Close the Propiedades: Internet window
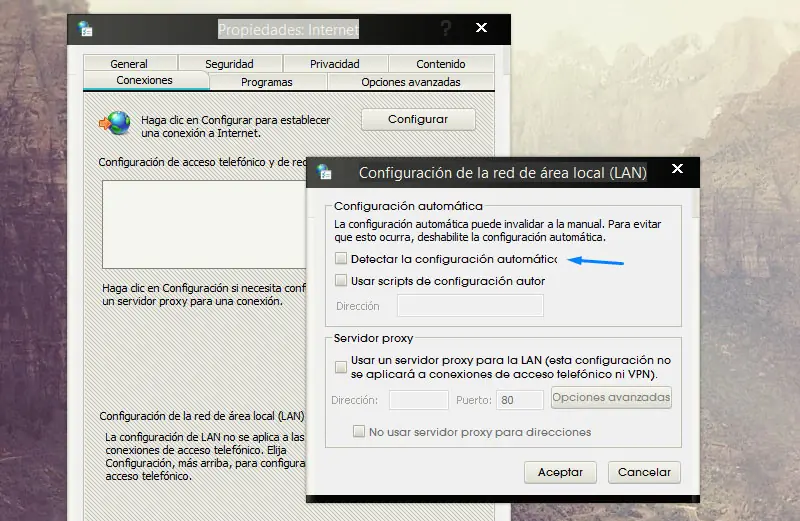The image size is (800, 521). click(481, 28)
